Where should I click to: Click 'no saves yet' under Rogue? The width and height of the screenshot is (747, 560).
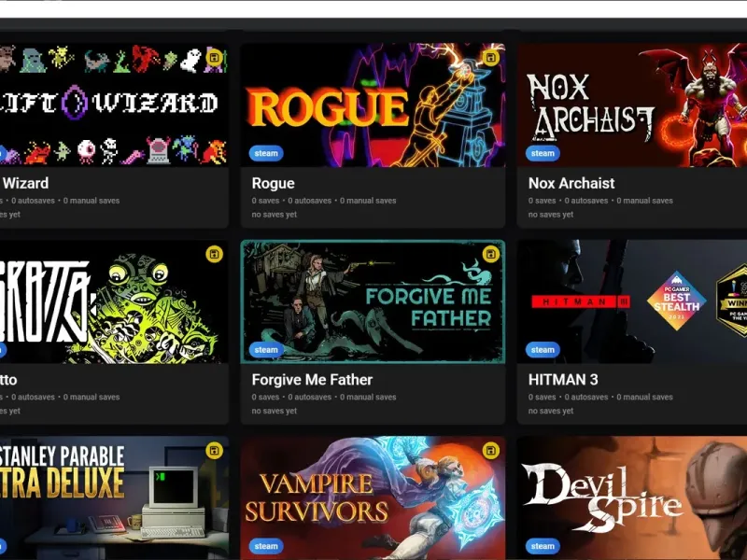pos(274,215)
